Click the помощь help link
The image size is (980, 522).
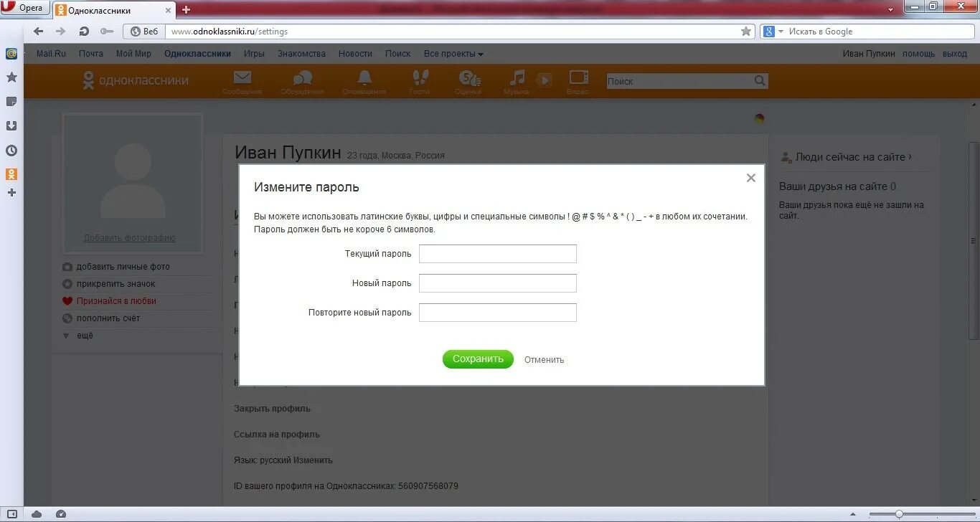(x=918, y=54)
